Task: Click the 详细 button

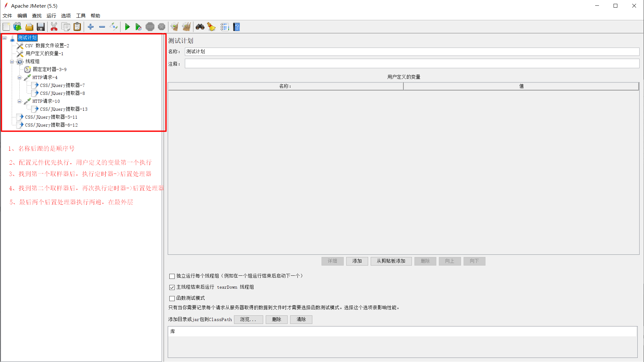Action: [x=332, y=261]
